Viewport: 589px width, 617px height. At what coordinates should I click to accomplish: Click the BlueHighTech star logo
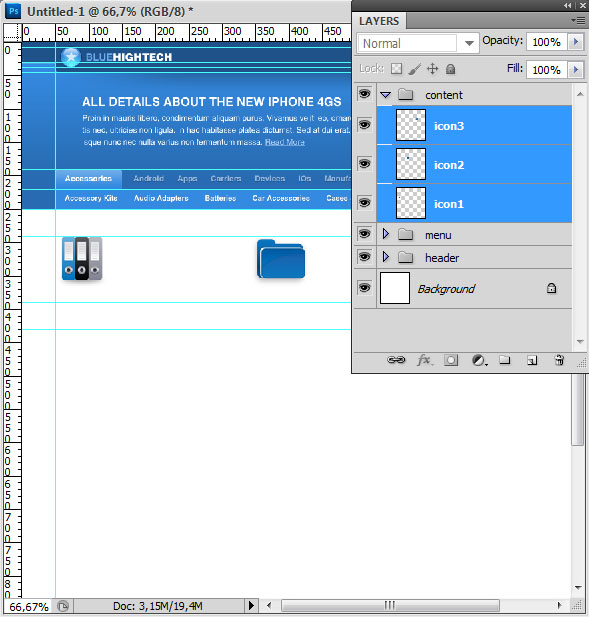71,57
